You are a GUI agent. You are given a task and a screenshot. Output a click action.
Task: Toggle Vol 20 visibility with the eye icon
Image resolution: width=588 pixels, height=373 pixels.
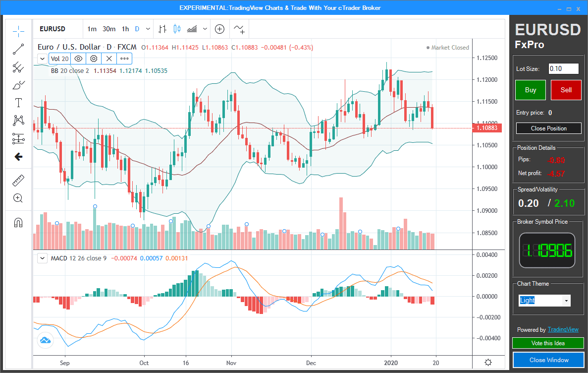pyautogui.click(x=78, y=59)
